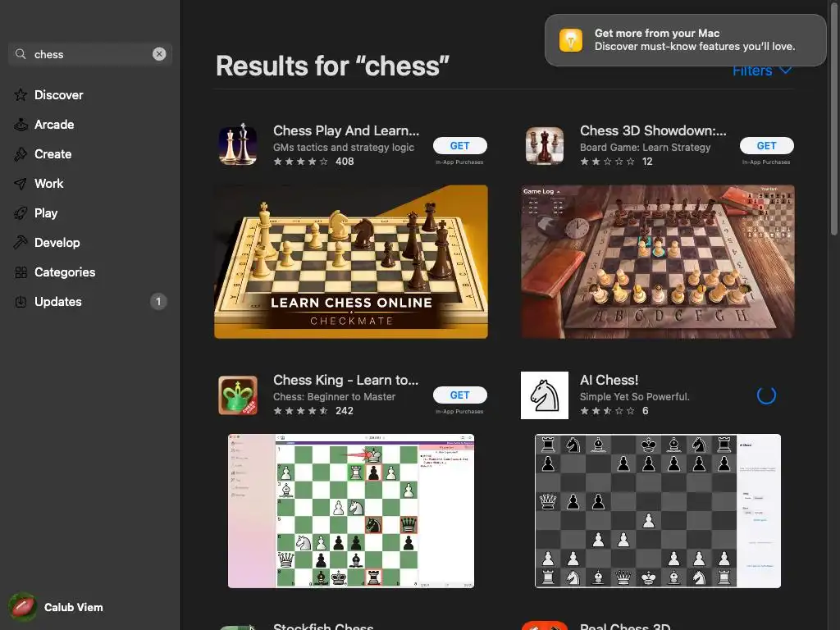The width and height of the screenshot is (840, 630).
Task: Get the Chess 3D Showdown app
Action: pos(766,146)
